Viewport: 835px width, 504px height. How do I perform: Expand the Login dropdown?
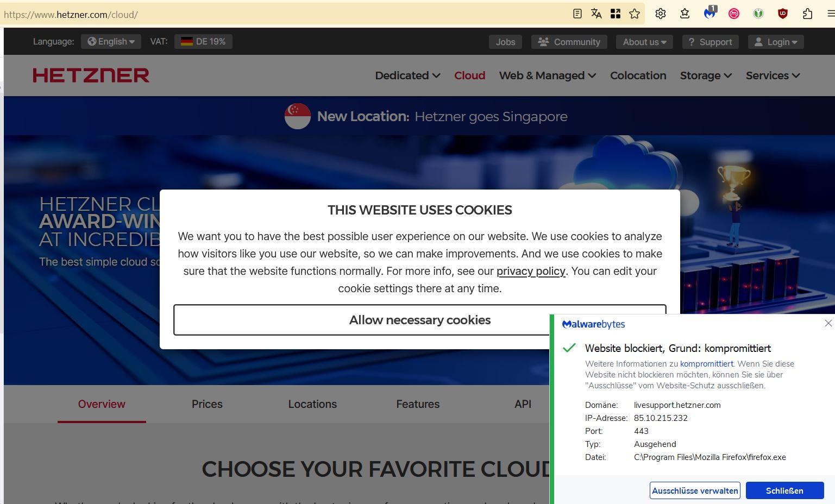(x=776, y=42)
